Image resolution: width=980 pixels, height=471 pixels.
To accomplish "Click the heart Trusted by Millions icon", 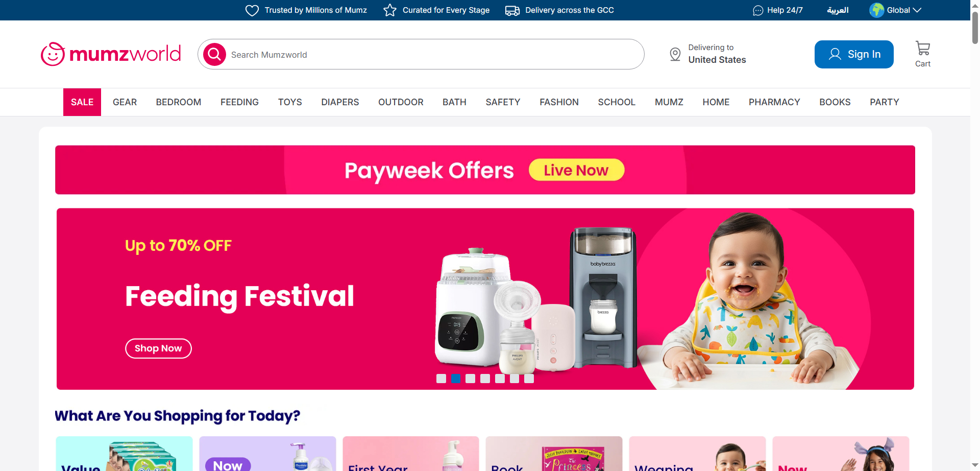I will [x=252, y=10].
